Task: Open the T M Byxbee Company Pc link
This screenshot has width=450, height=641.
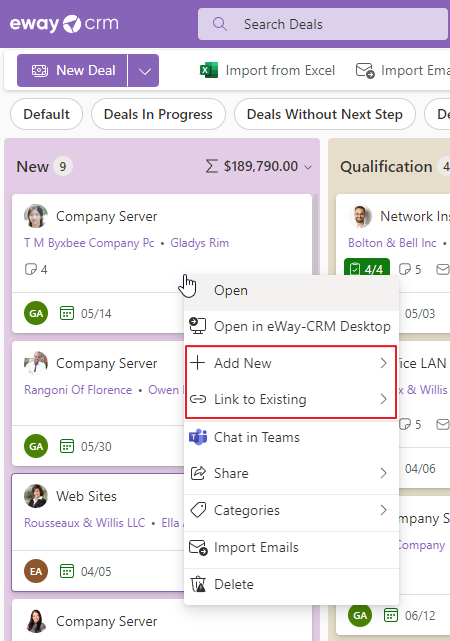Action: pyautogui.click(x=89, y=243)
